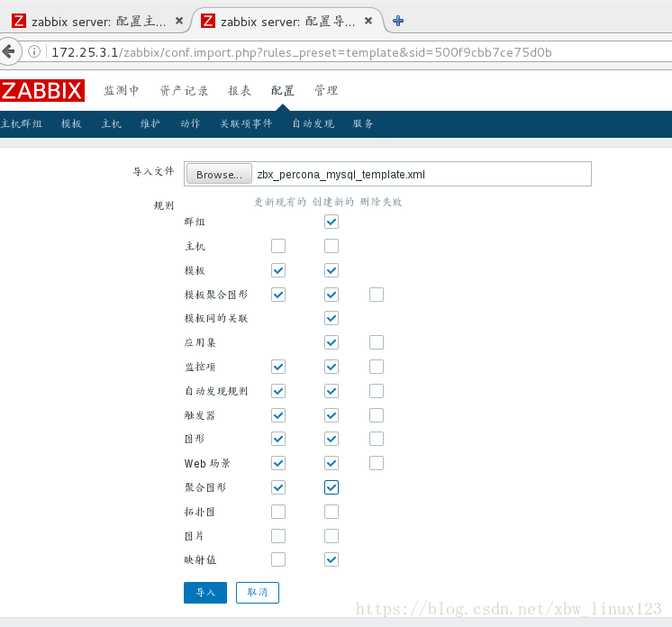Click the ZABBIX logo

tap(42, 90)
